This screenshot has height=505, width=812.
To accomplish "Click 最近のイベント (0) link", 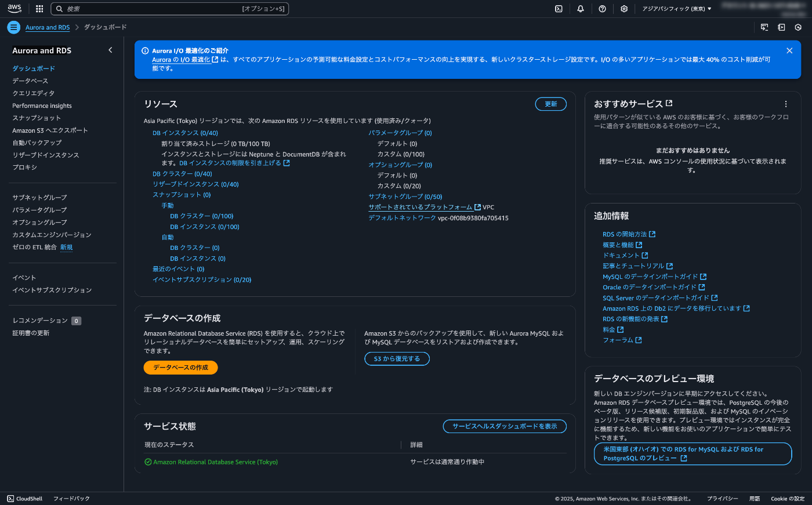I will 179,269.
